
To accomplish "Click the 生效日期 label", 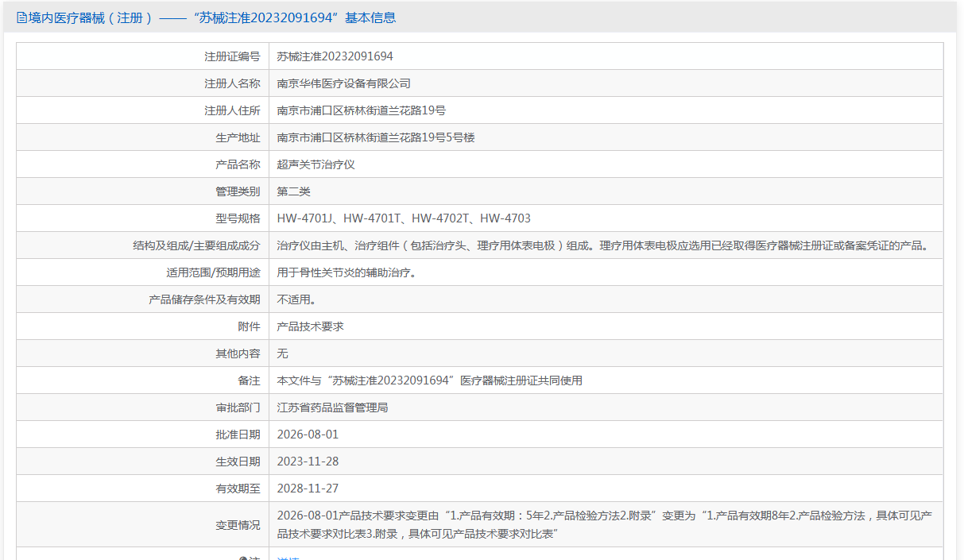I will (x=238, y=462).
